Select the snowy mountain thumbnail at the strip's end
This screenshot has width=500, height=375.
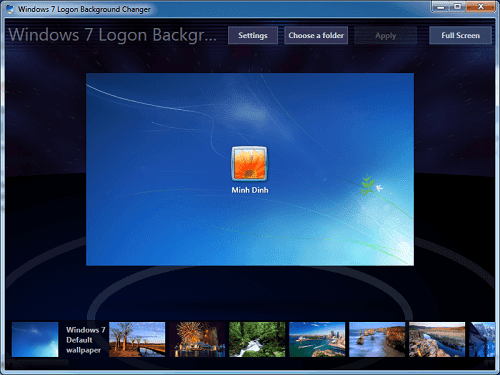coord(482,339)
